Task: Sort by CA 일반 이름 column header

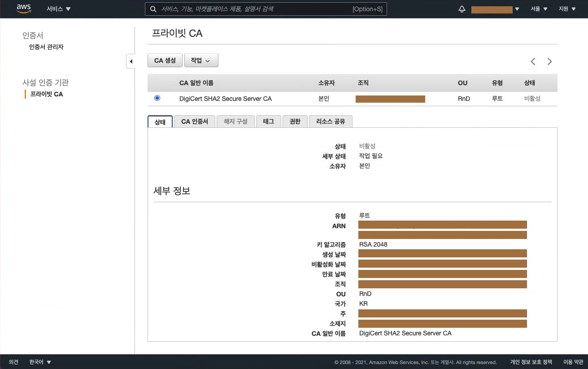Action: [x=196, y=83]
